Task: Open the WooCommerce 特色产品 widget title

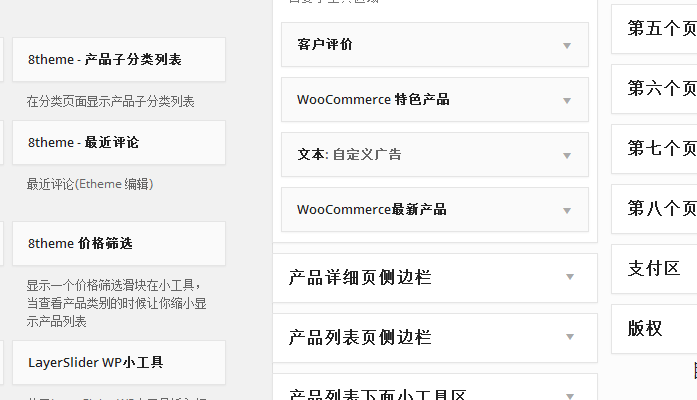Action: [373, 100]
